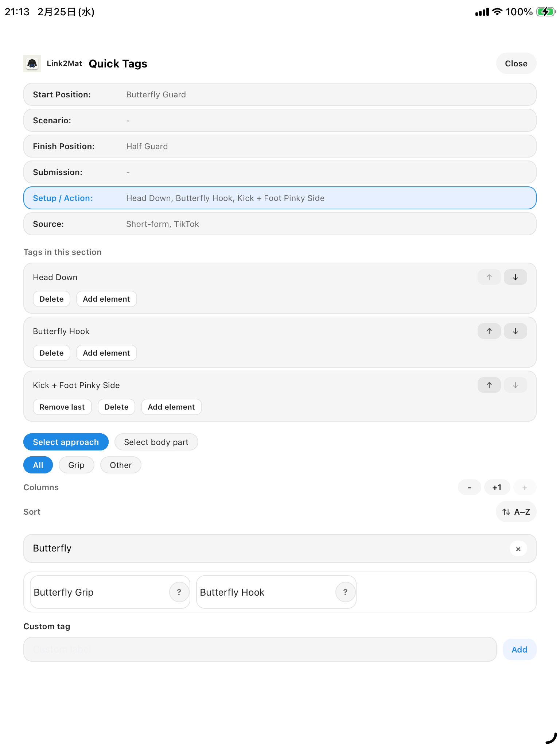This screenshot has height=747, width=560.
Task: Switch to Select body part tab
Action: [x=156, y=442]
